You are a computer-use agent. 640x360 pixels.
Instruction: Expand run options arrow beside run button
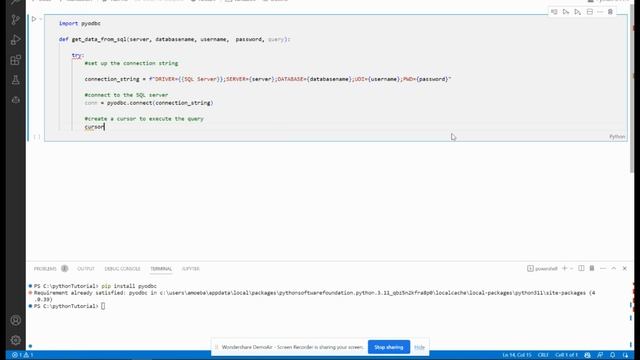click(x=40, y=19)
